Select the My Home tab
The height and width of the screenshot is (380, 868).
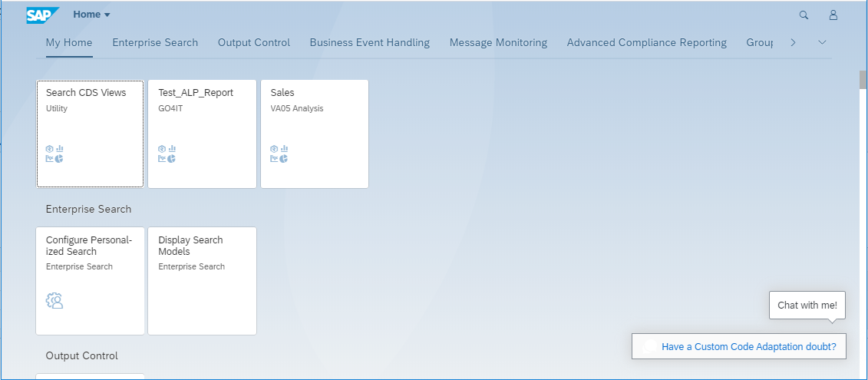(69, 43)
